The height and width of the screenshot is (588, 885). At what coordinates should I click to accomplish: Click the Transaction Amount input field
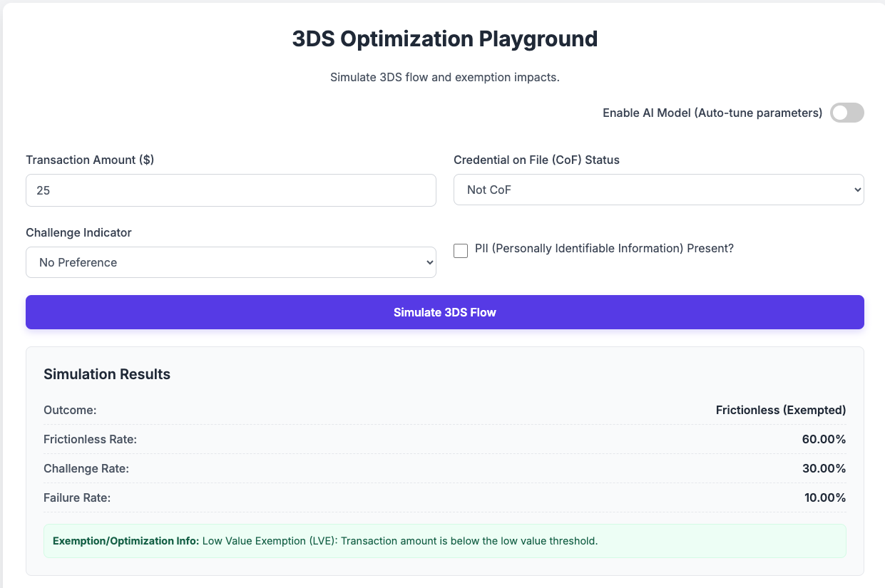(230, 190)
